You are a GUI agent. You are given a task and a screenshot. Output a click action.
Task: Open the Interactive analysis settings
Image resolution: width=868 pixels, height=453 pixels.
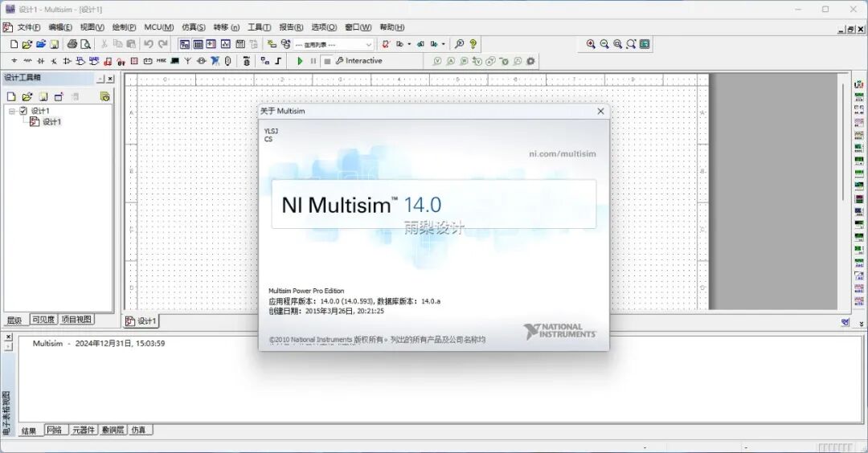(x=358, y=61)
